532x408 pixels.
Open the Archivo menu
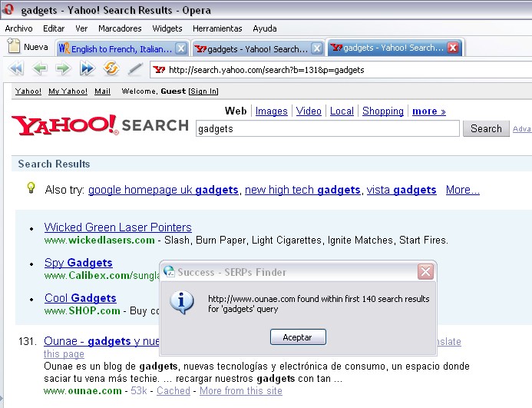click(18, 28)
